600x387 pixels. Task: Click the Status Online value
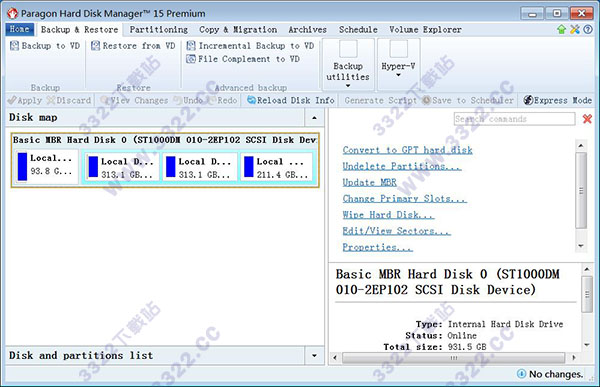[462, 336]
